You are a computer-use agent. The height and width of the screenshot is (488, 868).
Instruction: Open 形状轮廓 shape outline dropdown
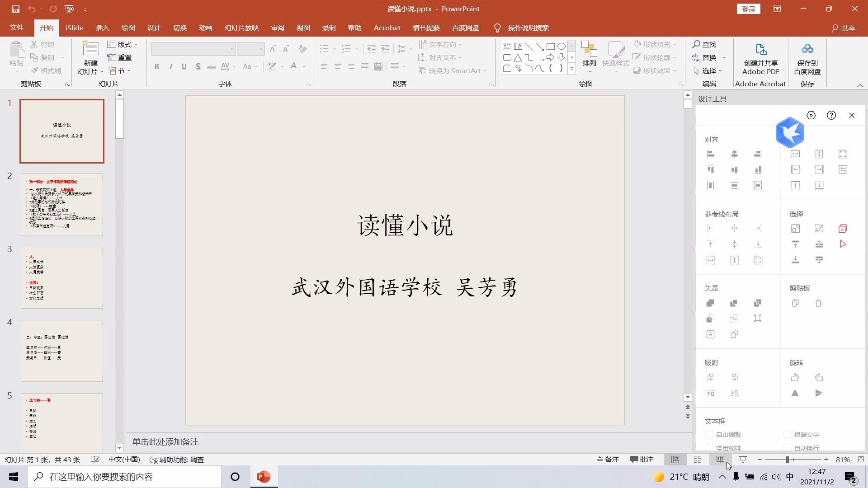click(x=655, y=57)
